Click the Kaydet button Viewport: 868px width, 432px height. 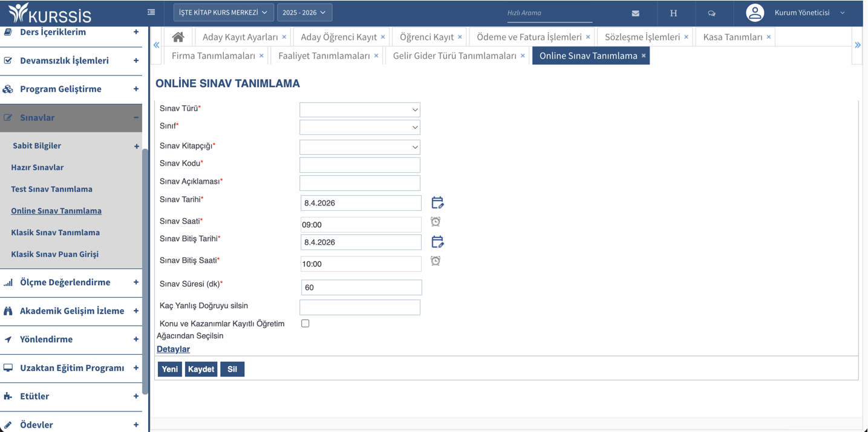coord(201,369)
